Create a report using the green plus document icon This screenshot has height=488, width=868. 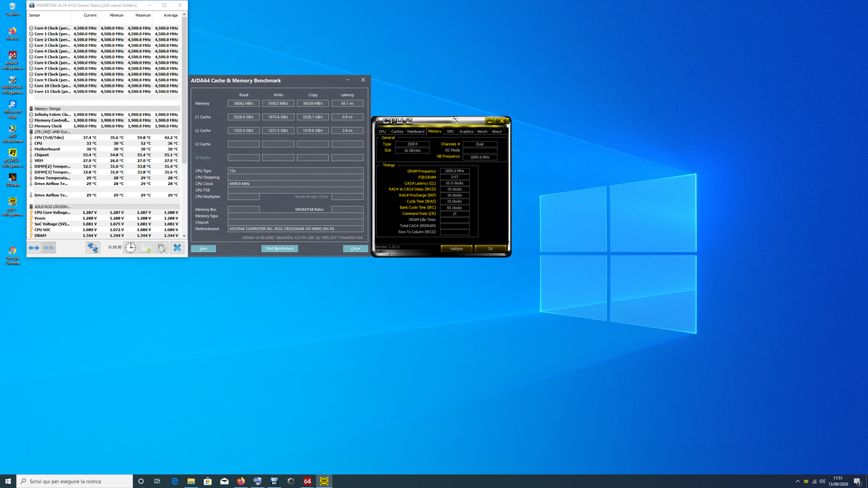click(x=145, y=248)
